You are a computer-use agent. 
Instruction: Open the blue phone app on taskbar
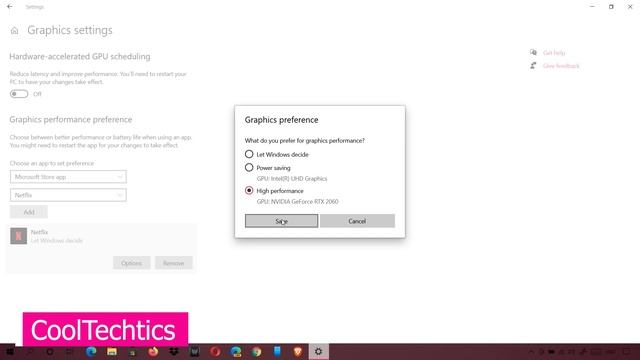tap(277, 351)
